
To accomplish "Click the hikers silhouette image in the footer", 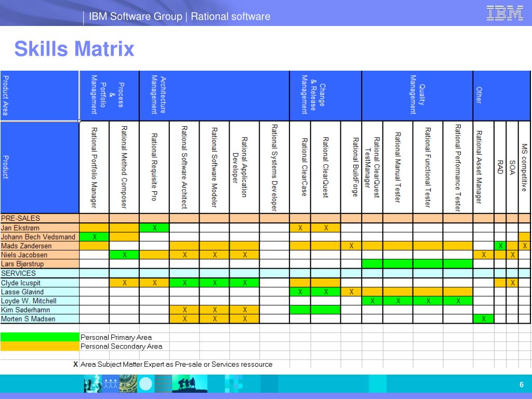I will click(x=190, y=384).
